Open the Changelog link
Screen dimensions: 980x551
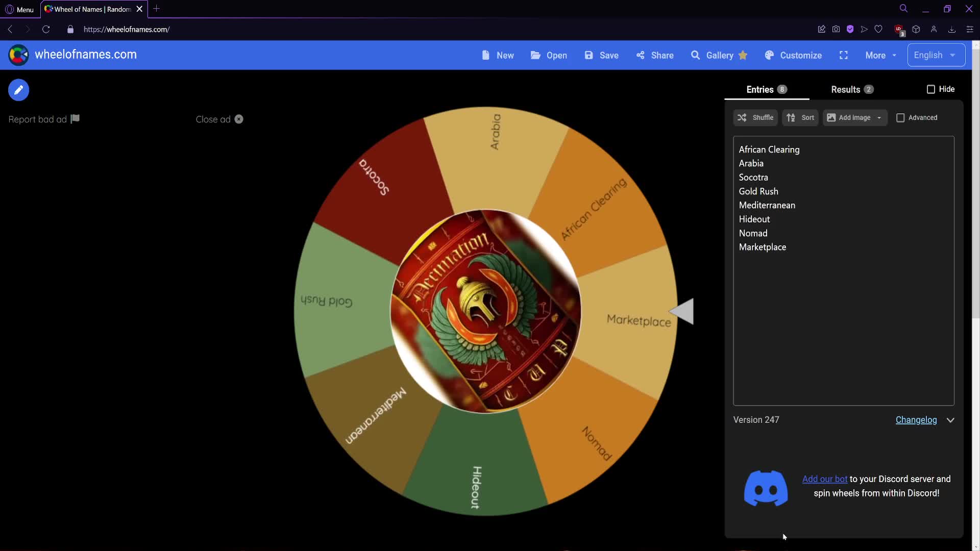point(916,420)
